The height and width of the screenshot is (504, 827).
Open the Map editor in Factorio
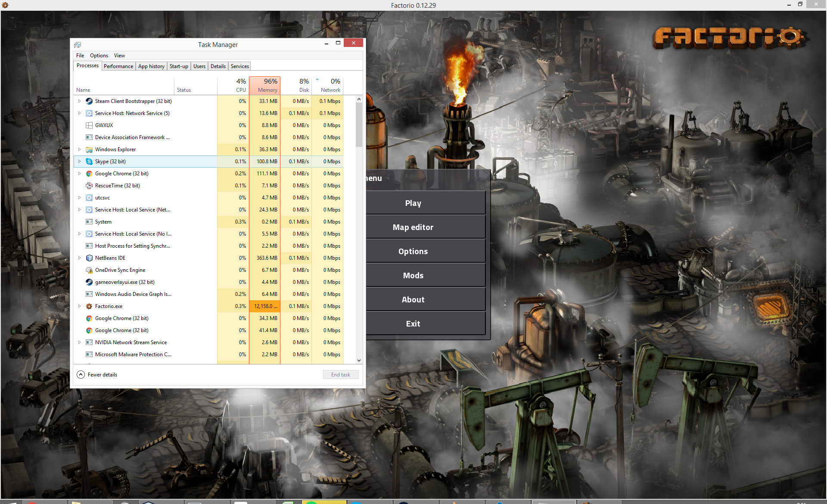point(426,227)
